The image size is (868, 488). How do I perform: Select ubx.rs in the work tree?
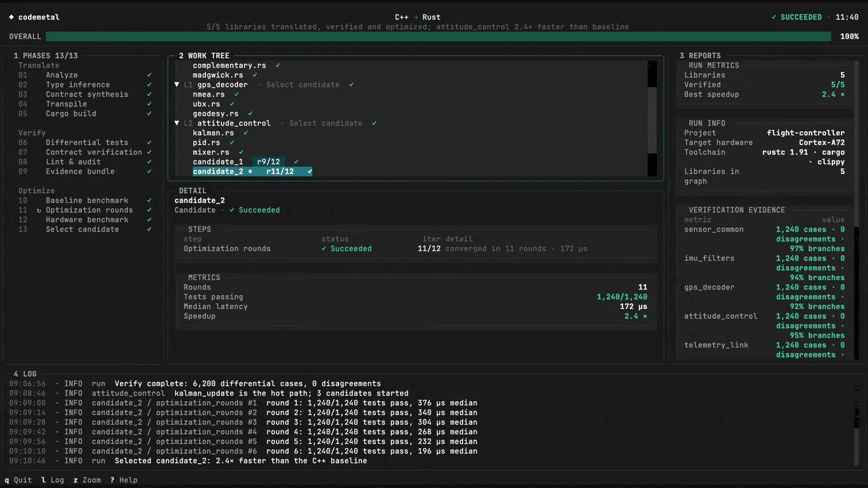click(x=206, y=104)
